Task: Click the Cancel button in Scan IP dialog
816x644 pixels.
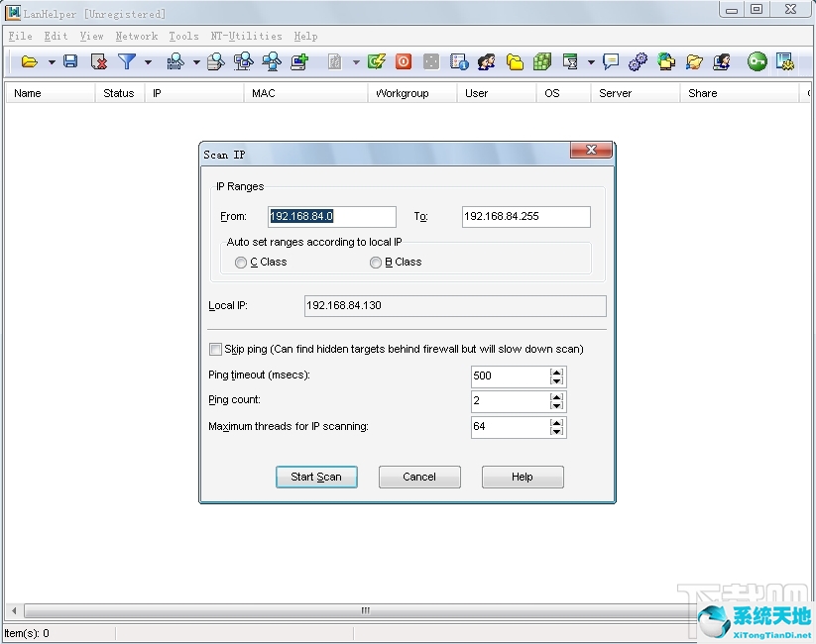Action: point(419,477)
